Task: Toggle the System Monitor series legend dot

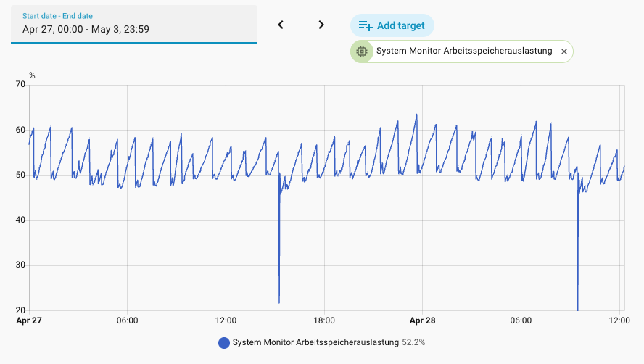Action: coord(224,343)
